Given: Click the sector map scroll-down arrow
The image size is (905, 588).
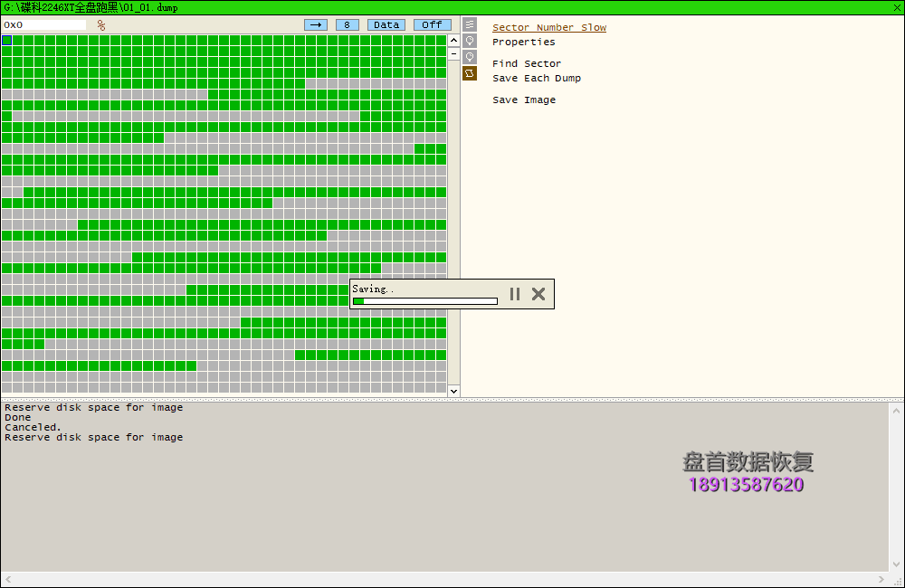Looking at the screenshot, I should pyautogui.click(x=453, y=391).
